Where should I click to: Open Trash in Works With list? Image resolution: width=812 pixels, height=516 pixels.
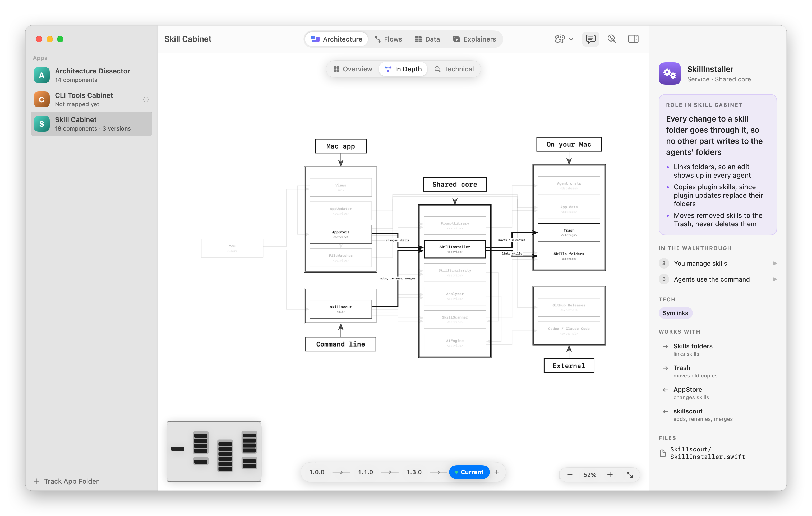point(718,371)
